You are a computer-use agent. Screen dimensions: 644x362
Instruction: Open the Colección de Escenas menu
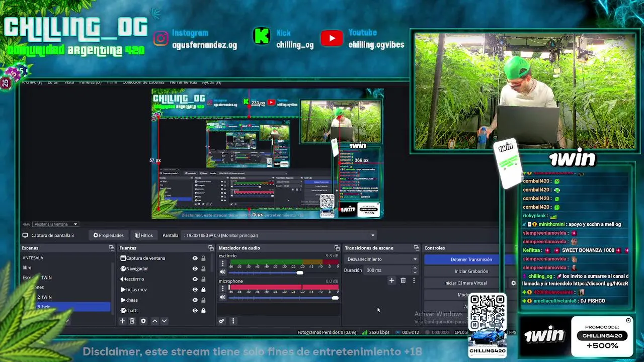tap(143, 82)
